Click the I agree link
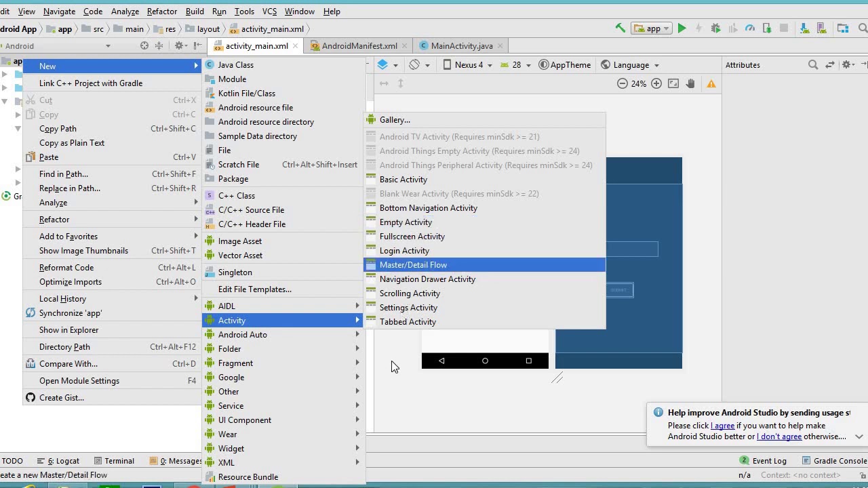868x488 pixels. click(x=722, y=426)
